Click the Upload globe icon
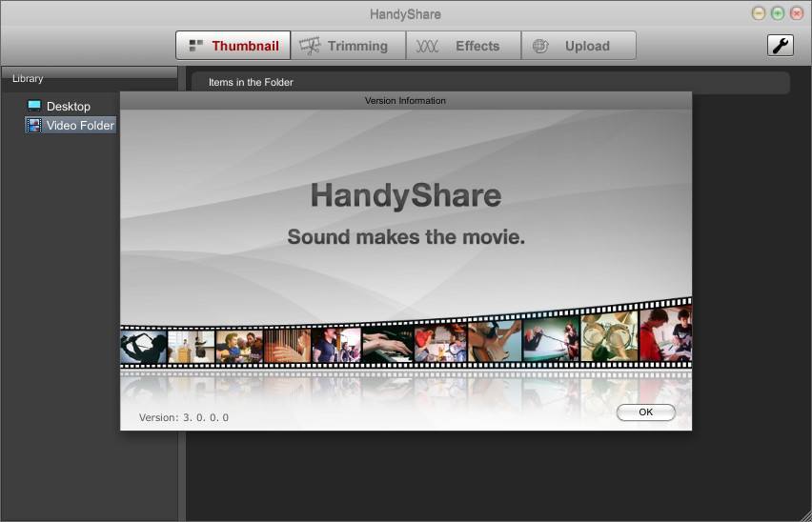Image resolution: width=812 pixels, height=522 pixels. (x=540, y=46)
